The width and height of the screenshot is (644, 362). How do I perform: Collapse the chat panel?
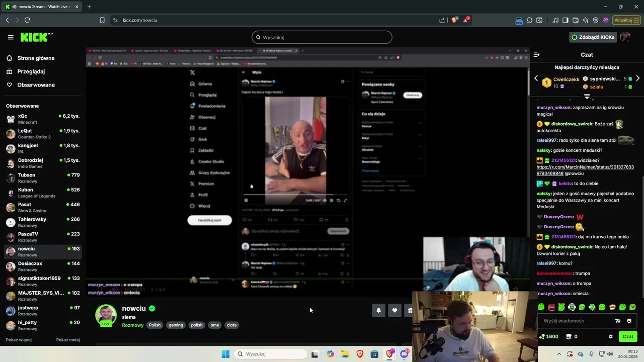[536, 55]
